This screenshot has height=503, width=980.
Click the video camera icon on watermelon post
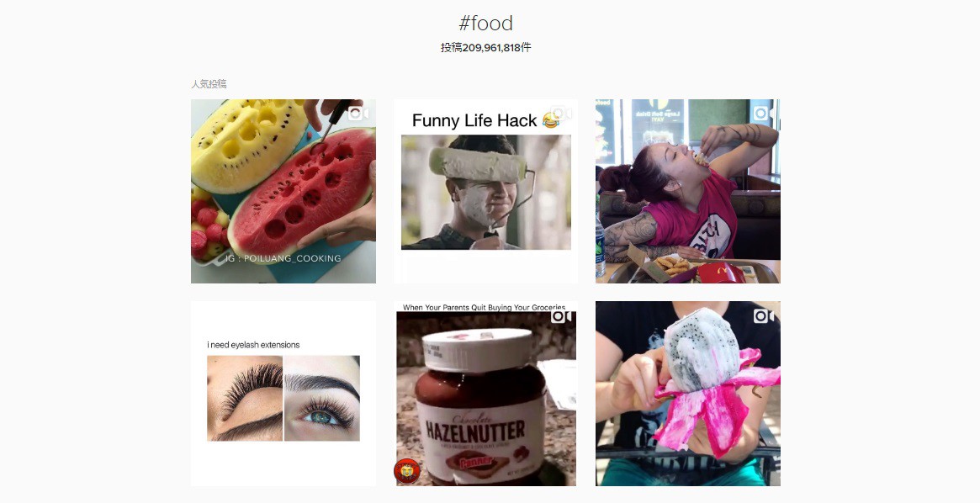tap(358, 114)
